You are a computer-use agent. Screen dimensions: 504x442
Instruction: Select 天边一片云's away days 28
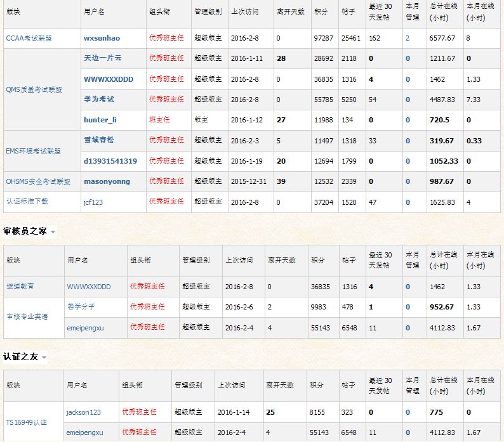[281, 58]
